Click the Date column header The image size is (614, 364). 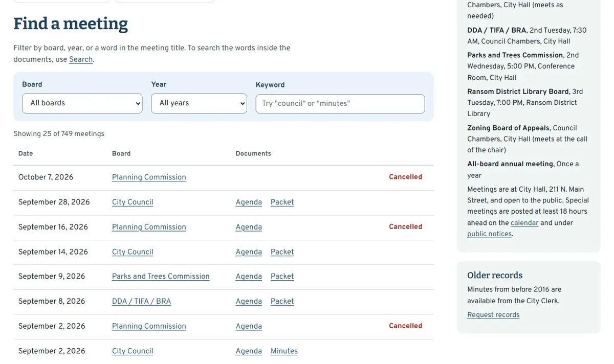(26, 153)
